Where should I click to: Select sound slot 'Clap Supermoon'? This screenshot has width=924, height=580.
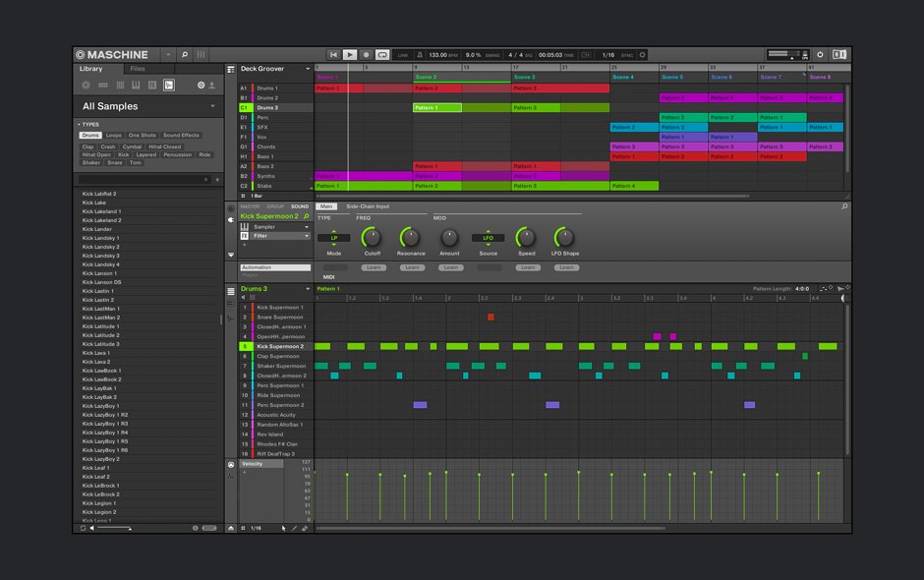tap(275, 356)
